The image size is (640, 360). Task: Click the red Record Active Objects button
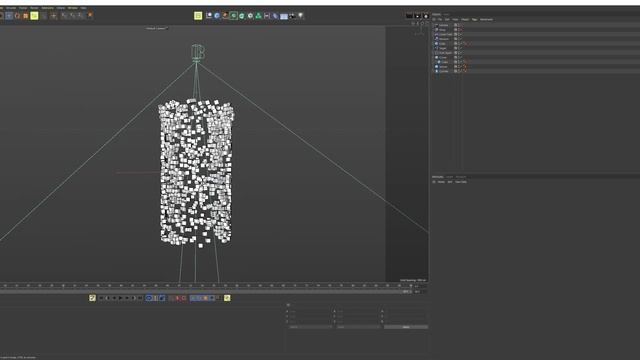click(178, 298)
